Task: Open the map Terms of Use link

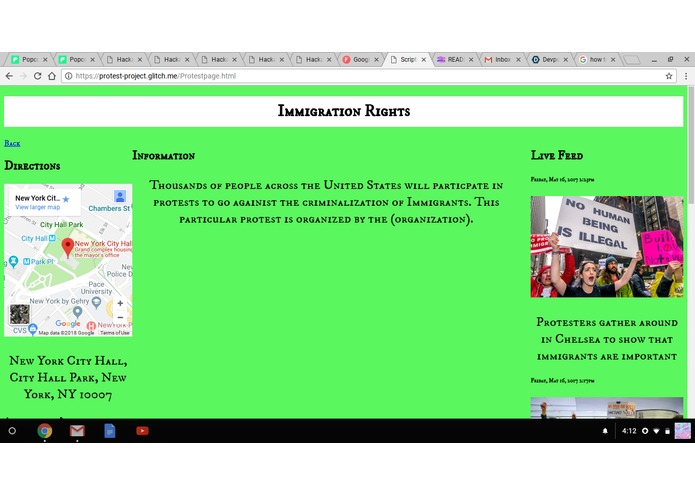Action: tap(115, 333)
